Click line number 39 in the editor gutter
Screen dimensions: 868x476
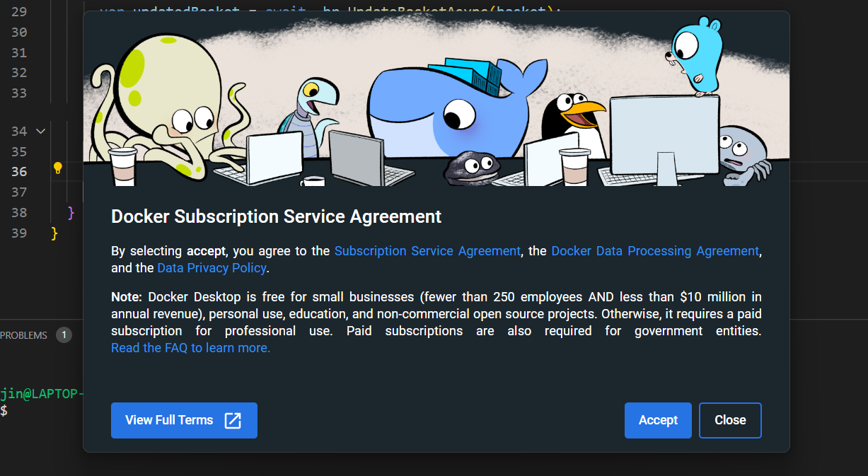(x=20, y=233)
